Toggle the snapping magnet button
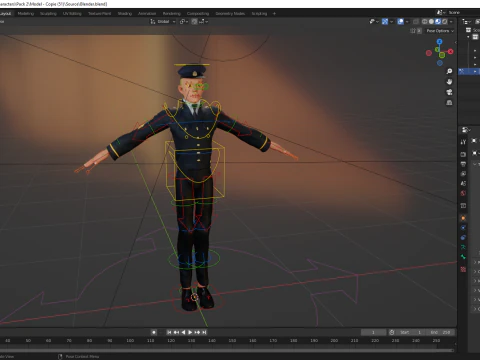480x360 pixels. [194, 22]
